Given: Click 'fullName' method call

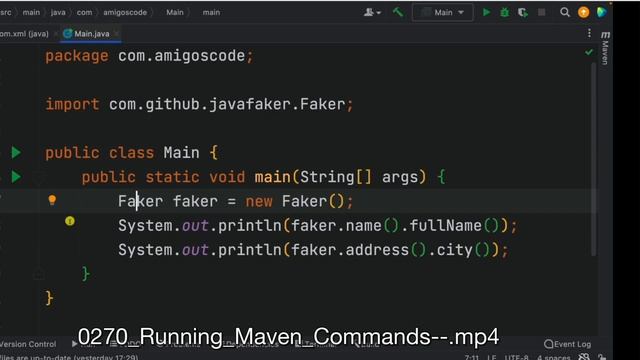Looking at the screenshot, I should point(445,225).
